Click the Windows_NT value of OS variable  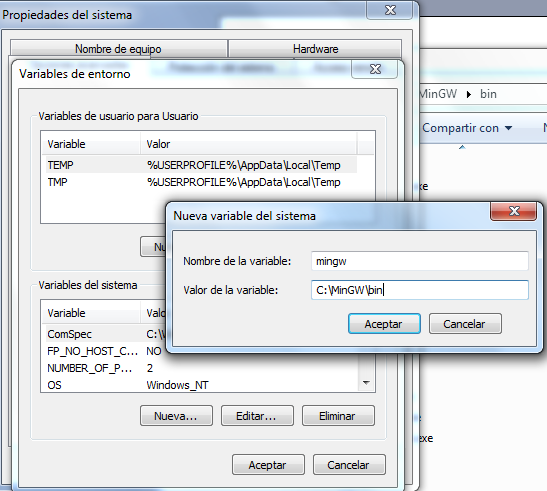click(177, 385)
